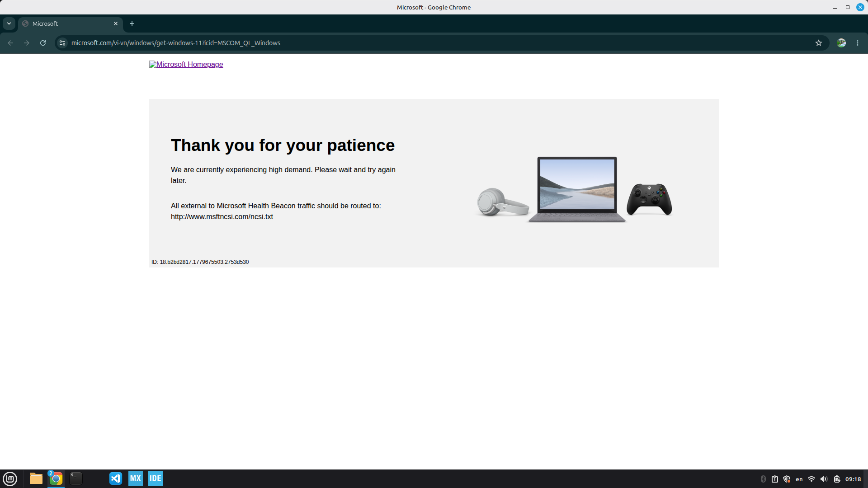Open the Bluetooth tray icon
Screen dimensions: 868x488
click(763, 479)
